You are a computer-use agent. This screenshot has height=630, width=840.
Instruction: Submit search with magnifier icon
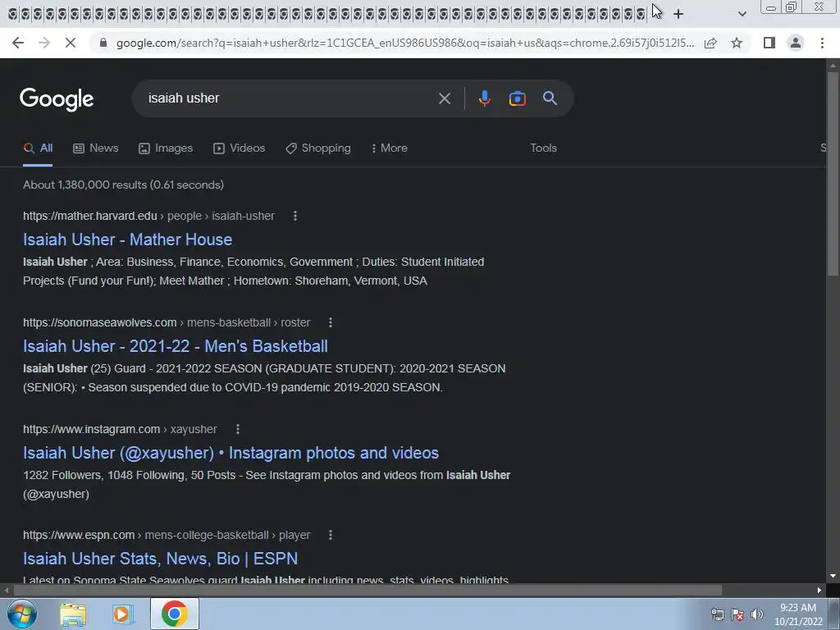pos(550,98)
